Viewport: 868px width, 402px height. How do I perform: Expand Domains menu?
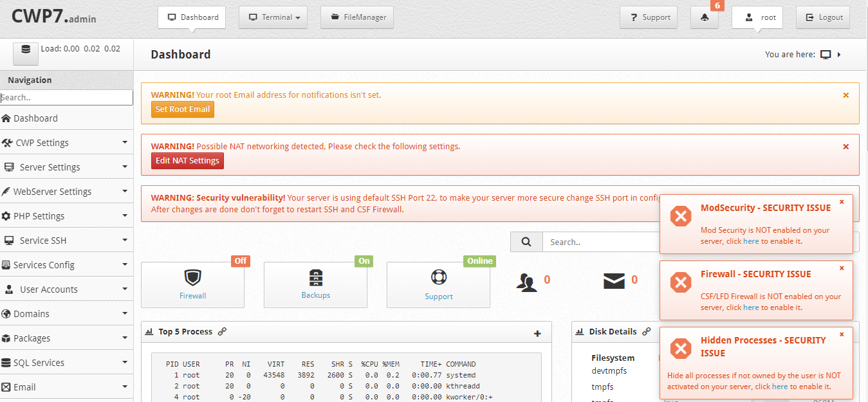pos(67,314)
